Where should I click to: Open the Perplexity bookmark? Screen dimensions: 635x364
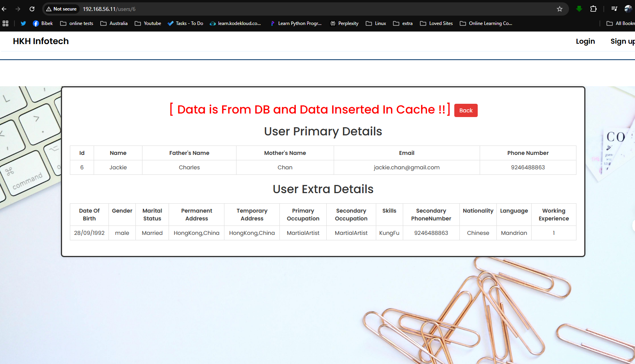tap(344, 23)
